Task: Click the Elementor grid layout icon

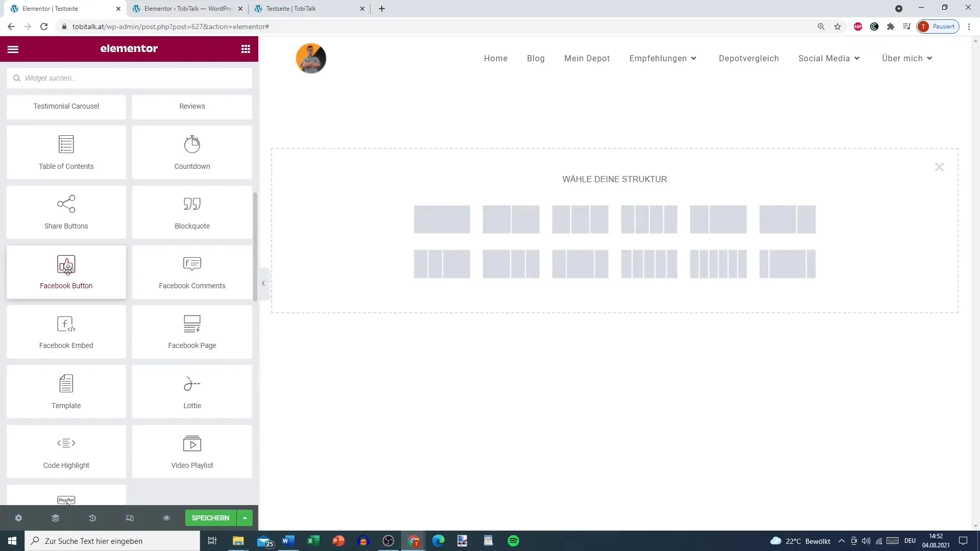Action: click(x=246, y=48)
